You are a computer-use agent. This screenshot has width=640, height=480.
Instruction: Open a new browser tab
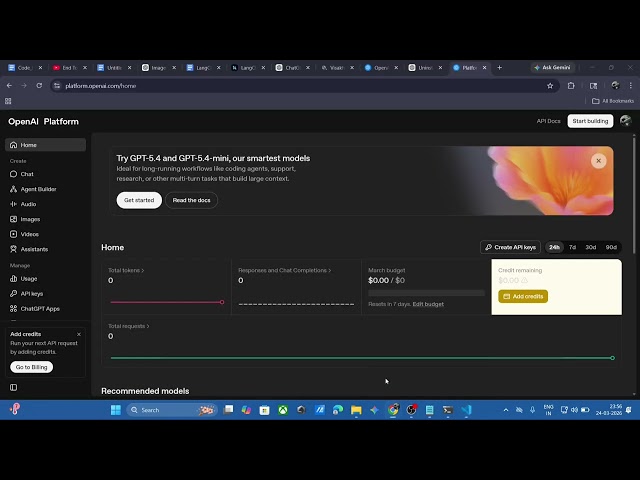click(499, 68)
